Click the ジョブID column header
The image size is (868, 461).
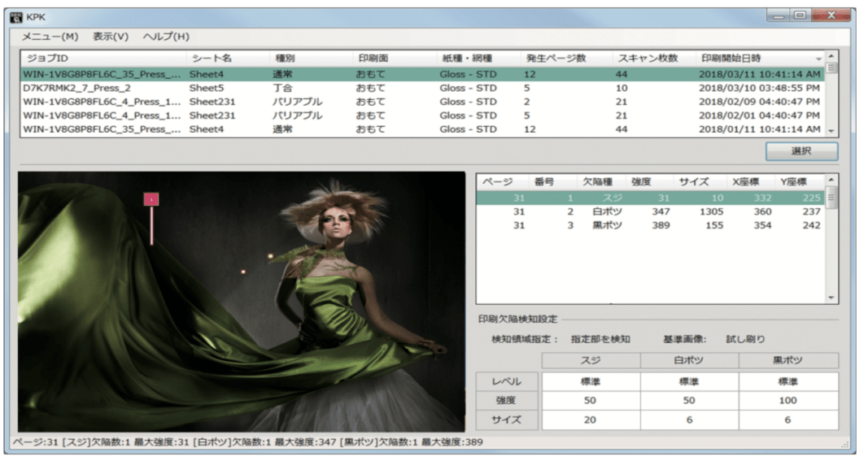(103, 58)
